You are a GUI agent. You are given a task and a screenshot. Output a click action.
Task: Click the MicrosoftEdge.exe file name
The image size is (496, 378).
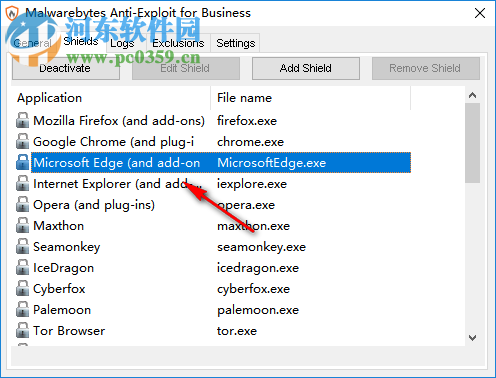271,163
